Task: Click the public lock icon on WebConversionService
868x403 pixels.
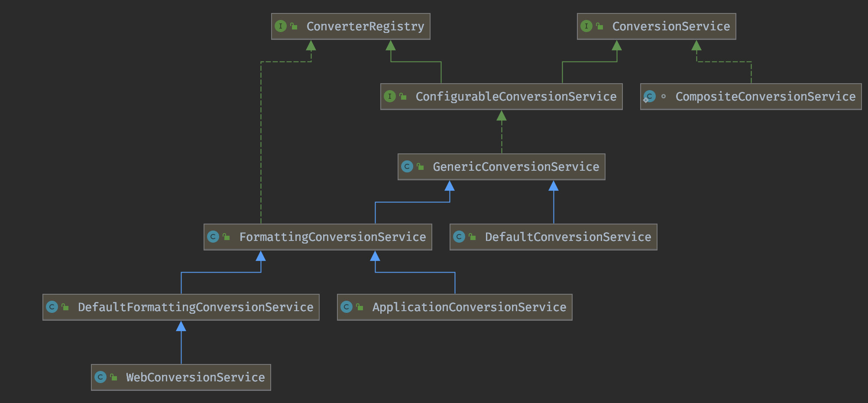Action: pos(113,377)
